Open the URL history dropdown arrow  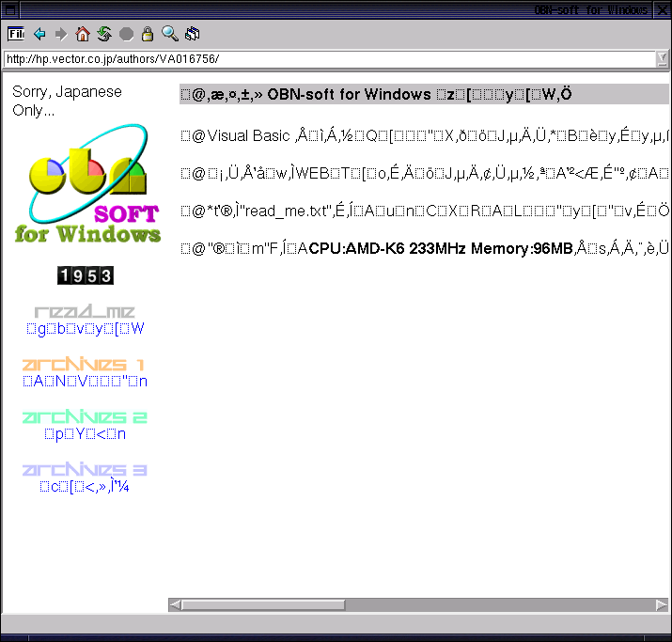coord(663,59)
